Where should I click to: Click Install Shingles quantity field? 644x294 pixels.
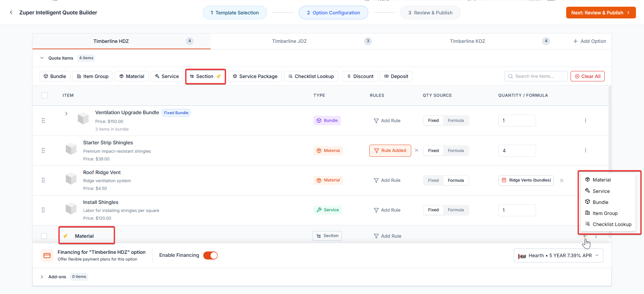(517, 210)
